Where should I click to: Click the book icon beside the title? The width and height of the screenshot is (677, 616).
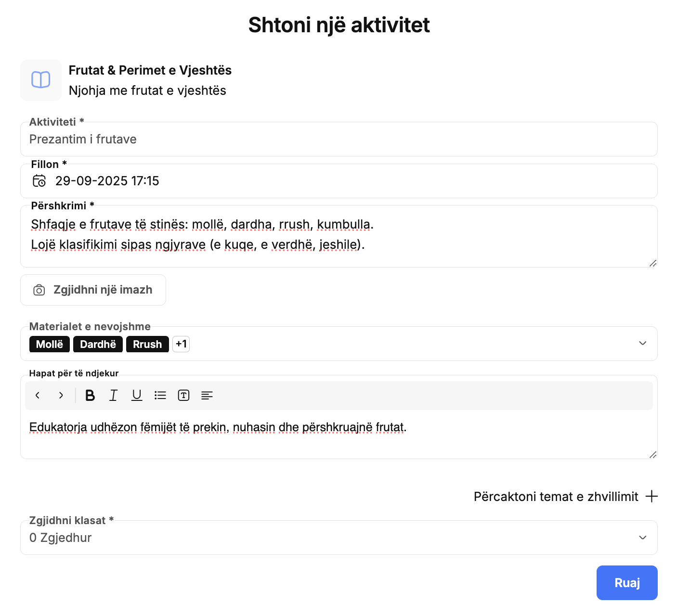click(41, 80)
